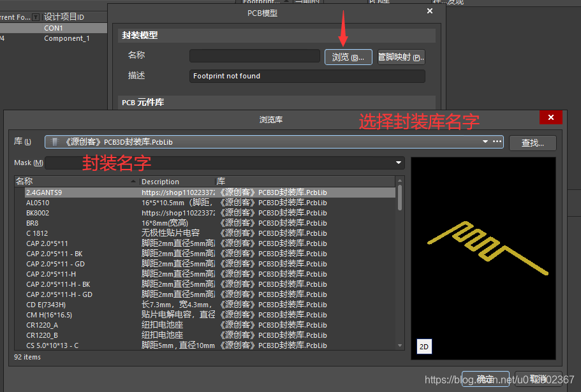Close the PCB模型 dialog with X

pyautogui.click(x=429, y=11)
